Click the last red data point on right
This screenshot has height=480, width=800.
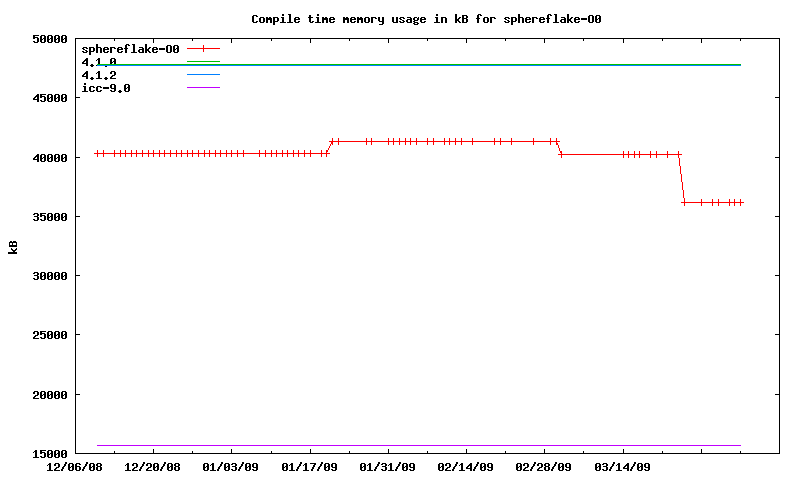[x=740, y=202]
